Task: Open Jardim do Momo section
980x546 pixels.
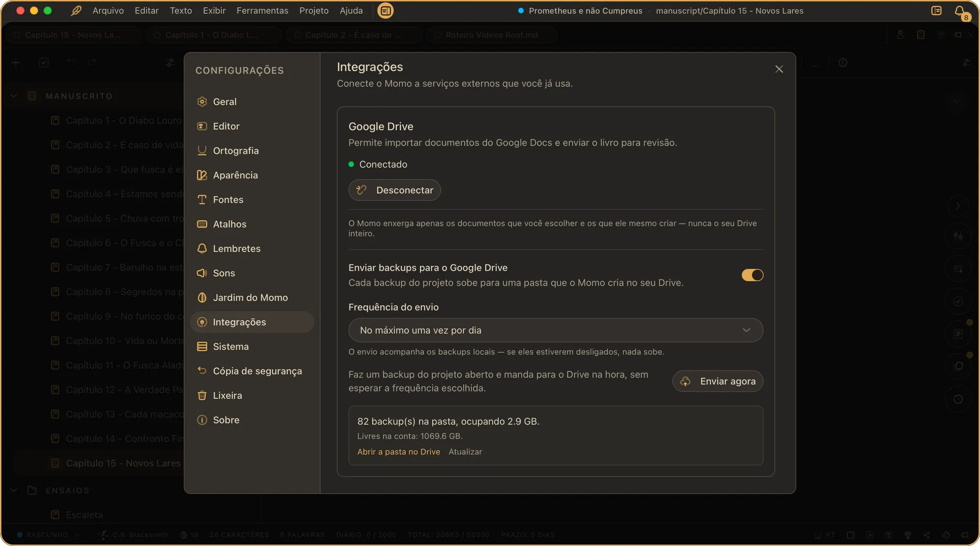Action: tap(252, 298)
